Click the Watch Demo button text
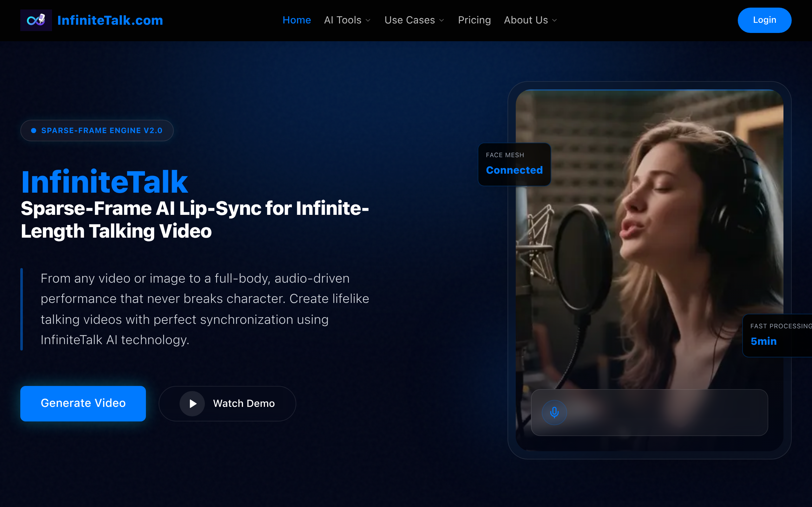 244,403
